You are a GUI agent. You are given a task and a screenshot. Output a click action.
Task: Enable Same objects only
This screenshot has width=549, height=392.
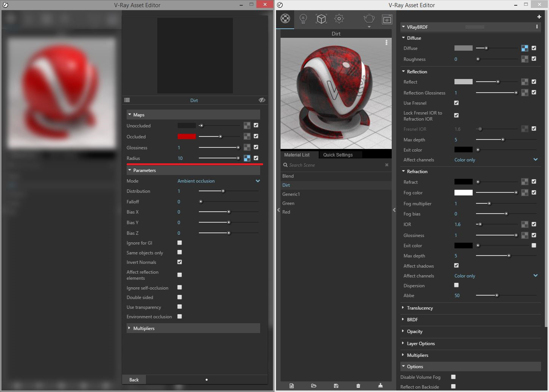click(180, 252)
